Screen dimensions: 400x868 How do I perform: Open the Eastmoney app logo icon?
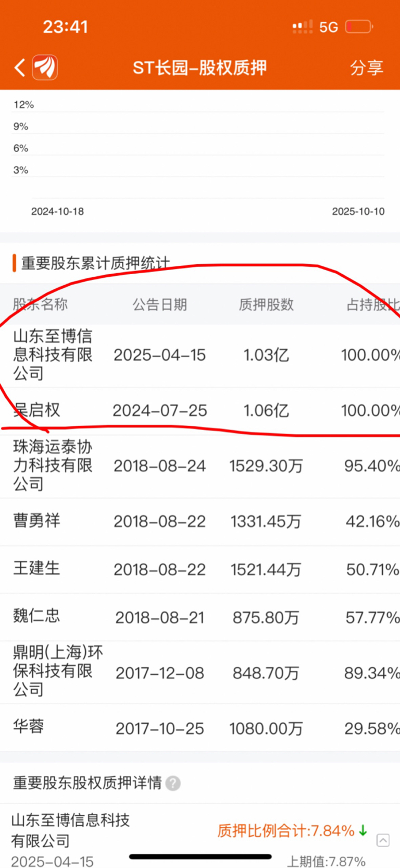(45, 67)
